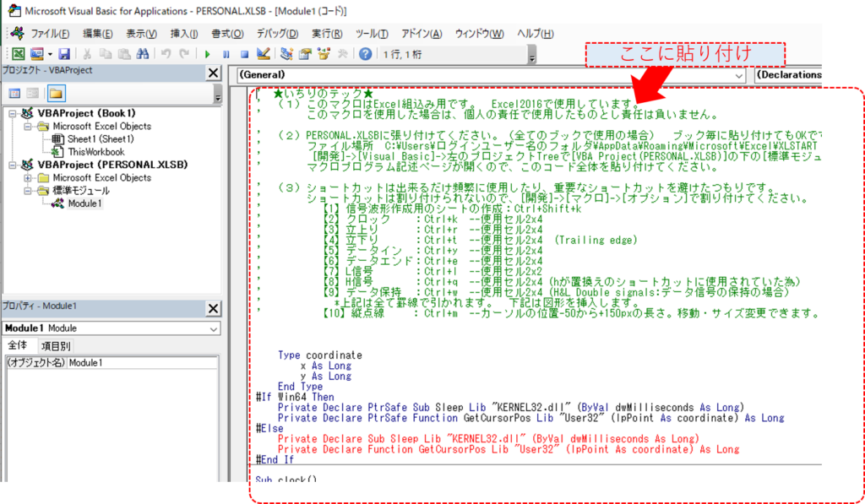Open the 表示(V) menu

click(x=141, y=34)
